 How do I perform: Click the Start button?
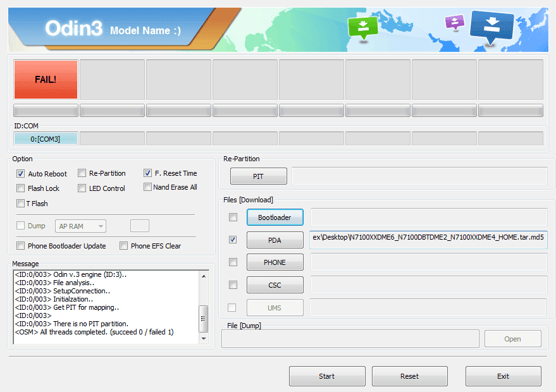tap(327, 376)
